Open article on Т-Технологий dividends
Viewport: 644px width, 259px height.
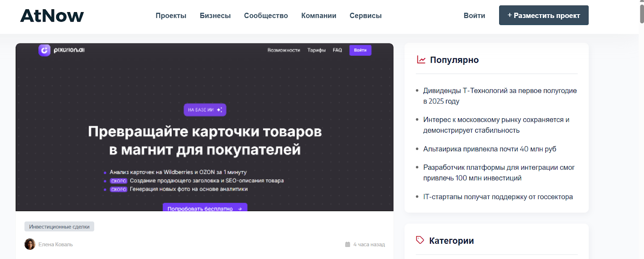point(499,96)
